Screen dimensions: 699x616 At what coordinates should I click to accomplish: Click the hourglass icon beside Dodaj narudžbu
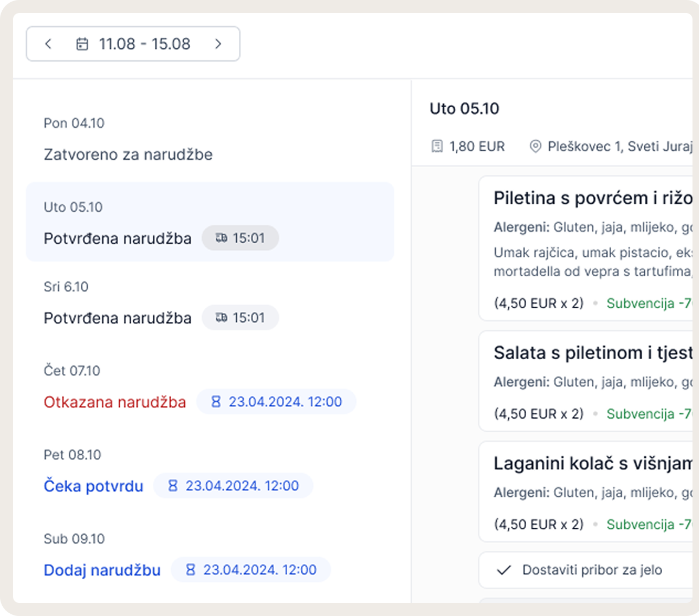click(x=190, y=569)
